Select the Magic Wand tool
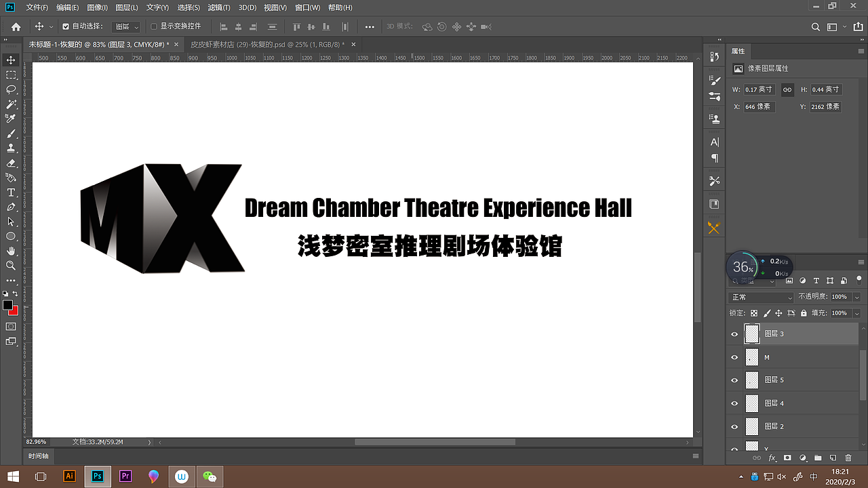868x488 pixels. (x=11, y=104)
